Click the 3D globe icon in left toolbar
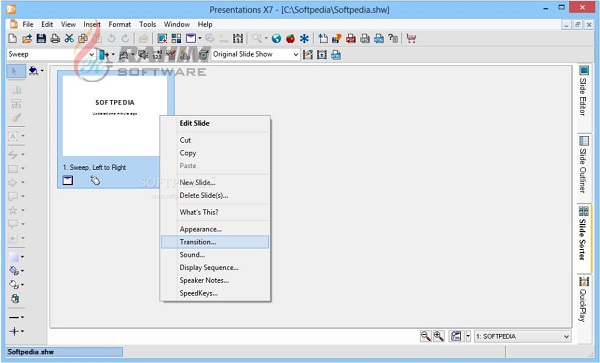This screenshot has height=363, width=600. click(x=15, y=298)
